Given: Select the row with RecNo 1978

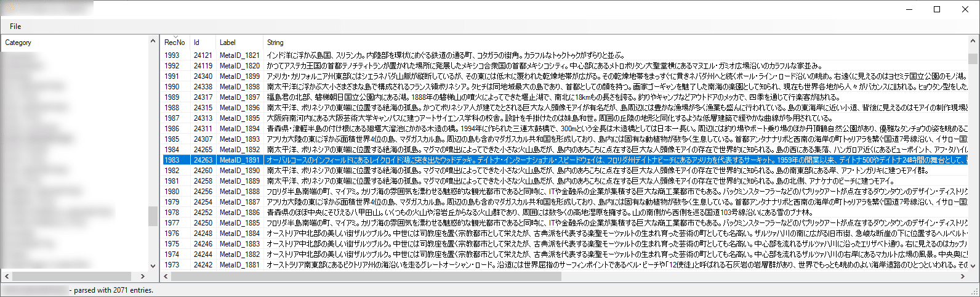Looking at the screenshot, I should tap(564, 212).
